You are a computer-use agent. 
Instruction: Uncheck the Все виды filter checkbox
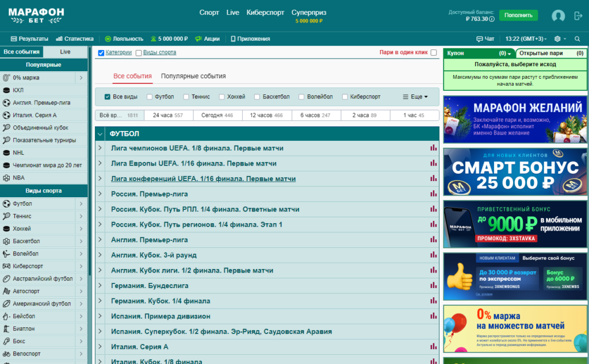[108, 97]
